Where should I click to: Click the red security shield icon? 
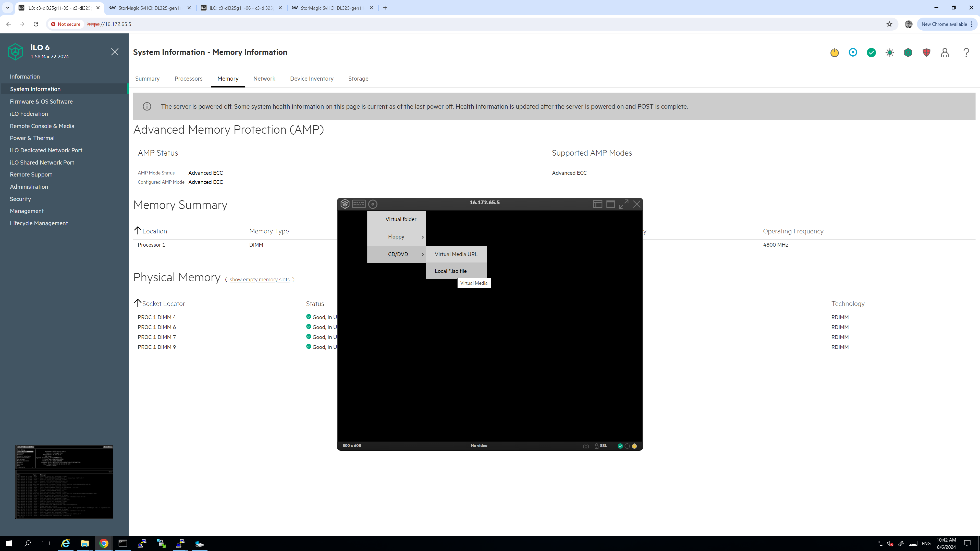click(x=926, y=53)
